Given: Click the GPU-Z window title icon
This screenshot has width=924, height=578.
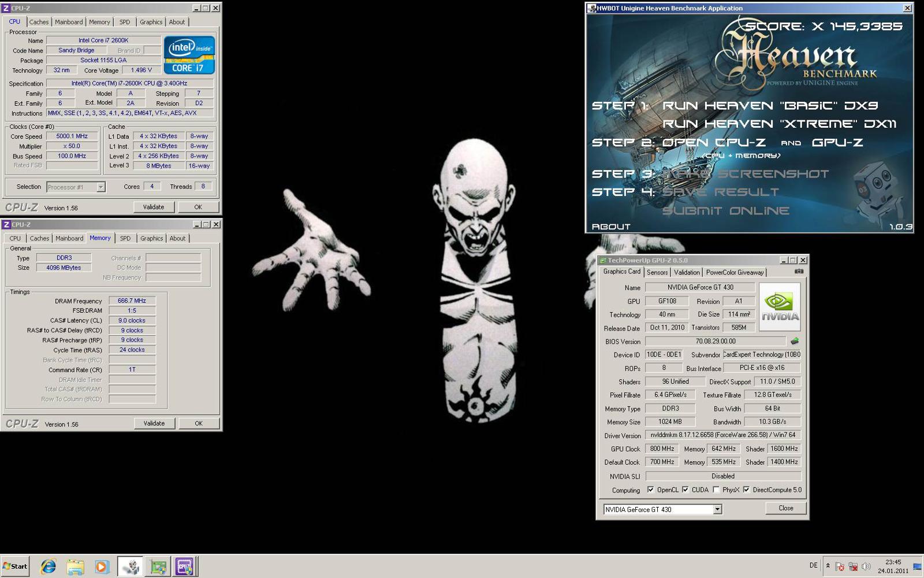Looking at the screenshot, I should tap(603, 260).
